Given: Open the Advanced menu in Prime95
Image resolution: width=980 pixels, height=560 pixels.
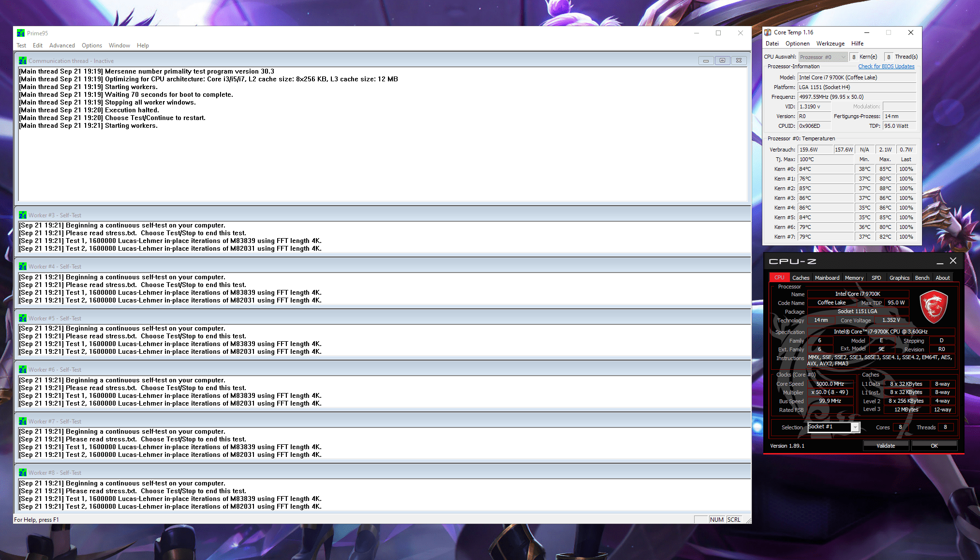Looking at the screenshot, I should 62,45.
